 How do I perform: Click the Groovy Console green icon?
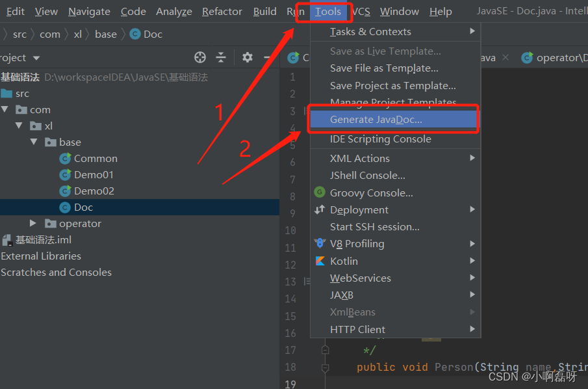320,193
